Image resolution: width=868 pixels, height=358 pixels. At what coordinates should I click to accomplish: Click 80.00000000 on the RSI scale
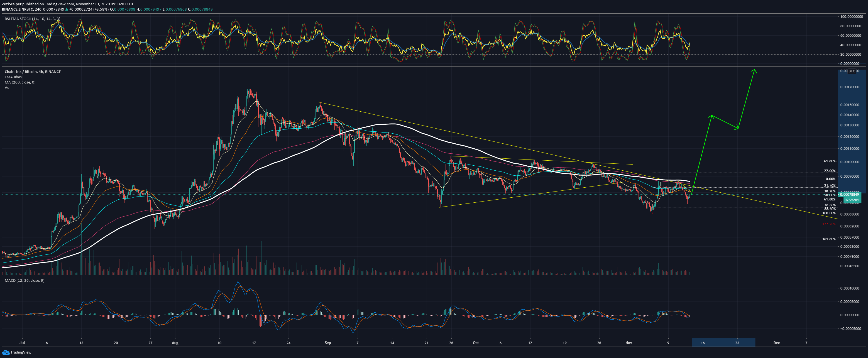[x=850, y=26]
